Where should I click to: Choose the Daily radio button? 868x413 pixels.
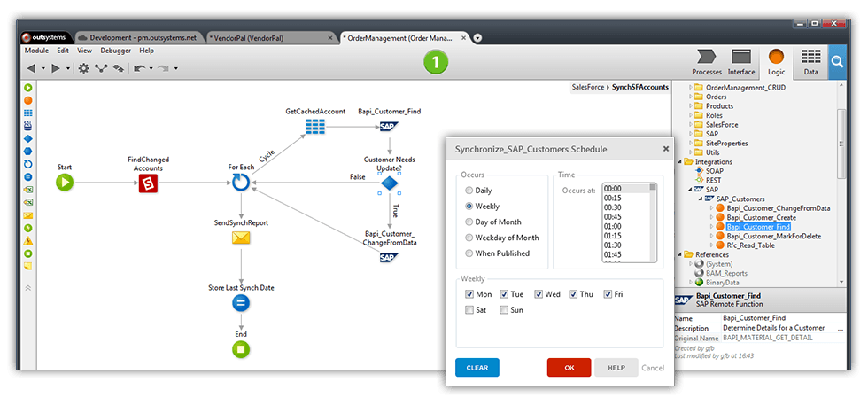(469, 191)
